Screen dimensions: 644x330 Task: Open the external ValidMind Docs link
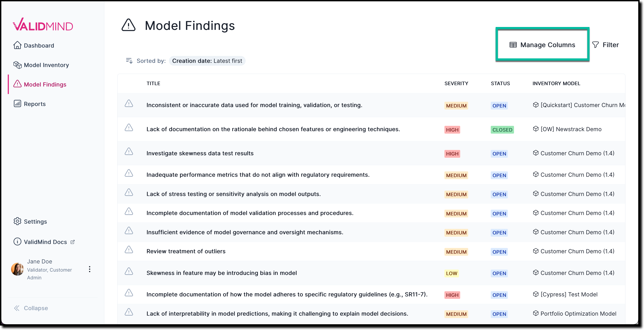point(72,242)
